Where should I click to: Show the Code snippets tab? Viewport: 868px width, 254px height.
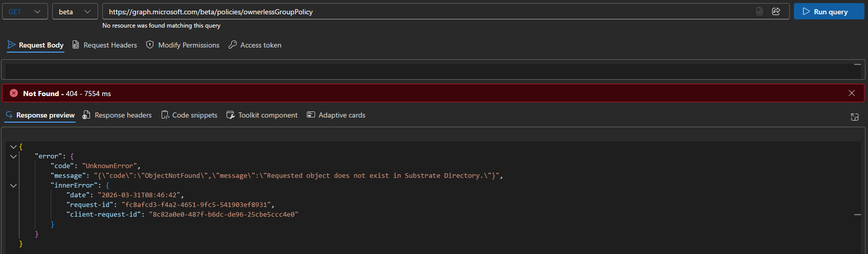point(189,115)
